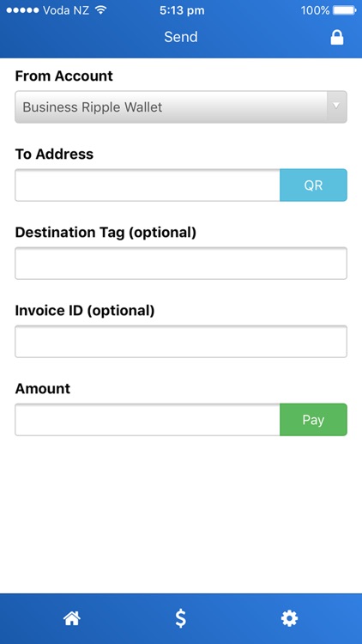This screenshot has width=362, height=644.
Task: Open the Home tab icon
Action: click(x=72, y=618)
